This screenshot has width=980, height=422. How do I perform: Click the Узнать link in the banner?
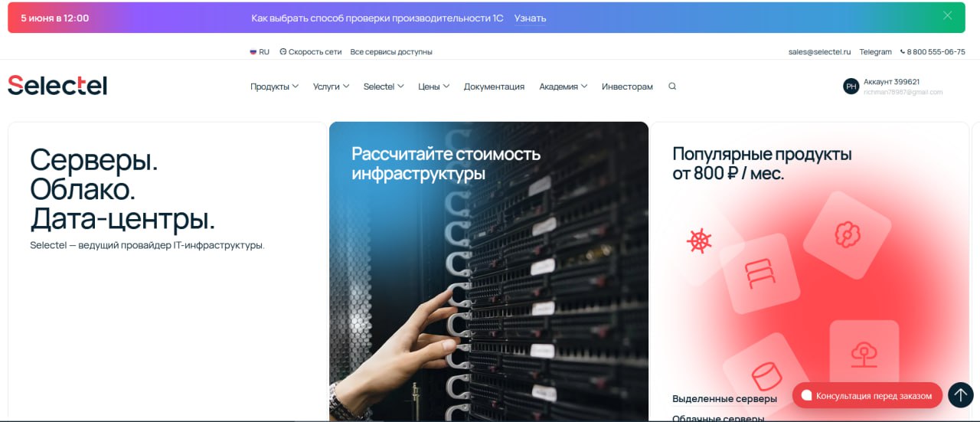pos(530,18)
